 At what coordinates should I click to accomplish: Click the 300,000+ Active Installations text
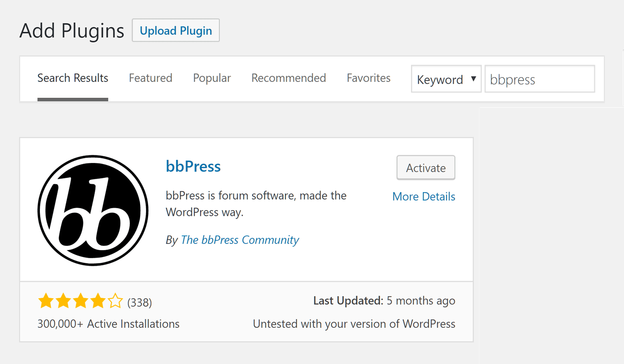coord(108,324)
